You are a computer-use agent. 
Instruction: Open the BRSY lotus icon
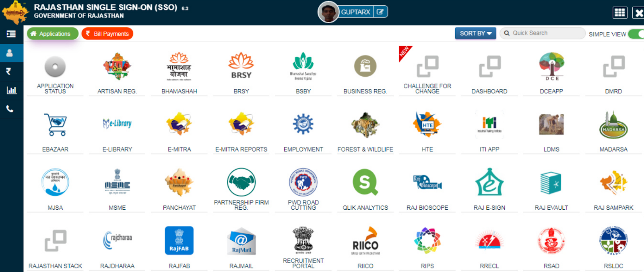click(x=241, y=66)
